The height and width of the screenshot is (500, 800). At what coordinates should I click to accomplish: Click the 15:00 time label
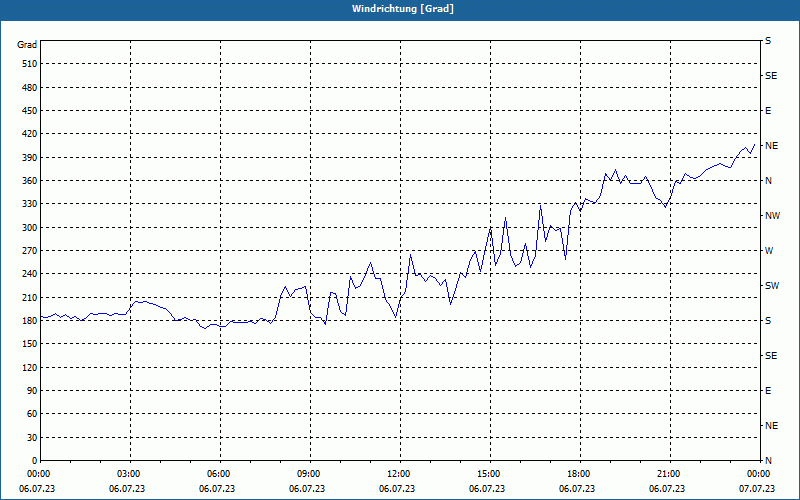491,474
